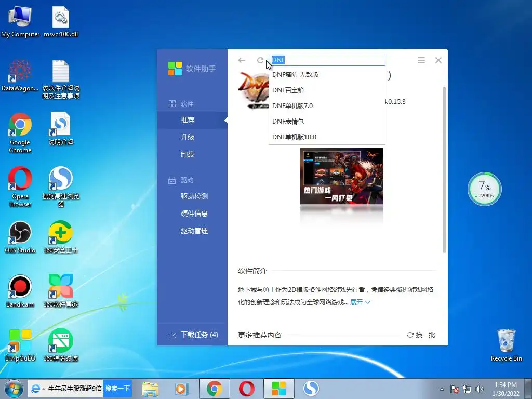
Task: Click the clock showing 1:34 PM
Action: tap(506, 389)
